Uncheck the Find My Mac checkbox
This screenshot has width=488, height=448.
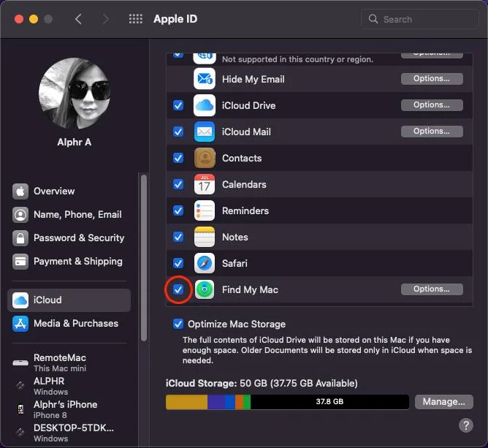point(178,289)
